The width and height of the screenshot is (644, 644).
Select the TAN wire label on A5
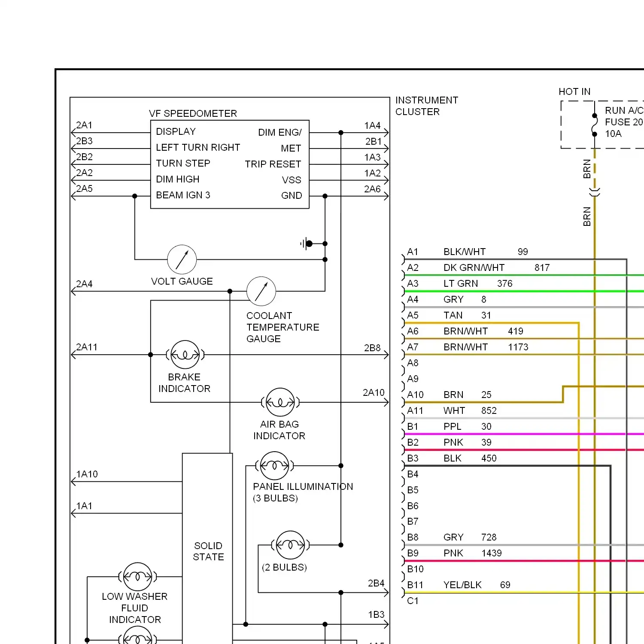click(x=453, y=315)
